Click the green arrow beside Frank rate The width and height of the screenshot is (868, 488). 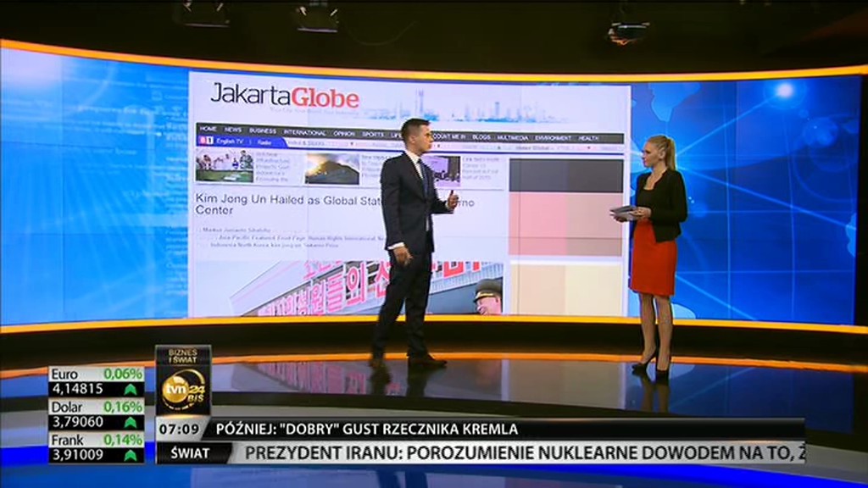[131, 456]
